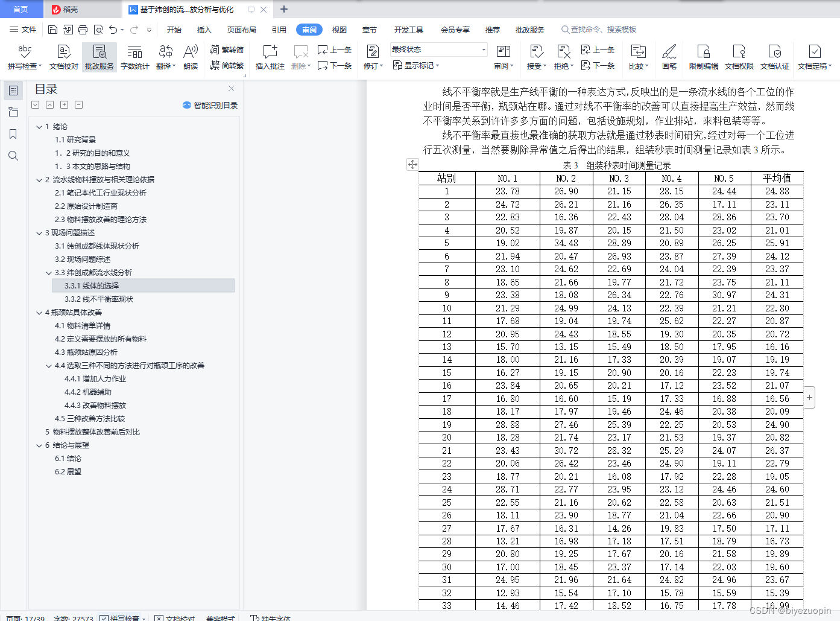This screenshot has height=621, width=840.
Task: Go to the 首页 home tab
Action: click(21, 9)
